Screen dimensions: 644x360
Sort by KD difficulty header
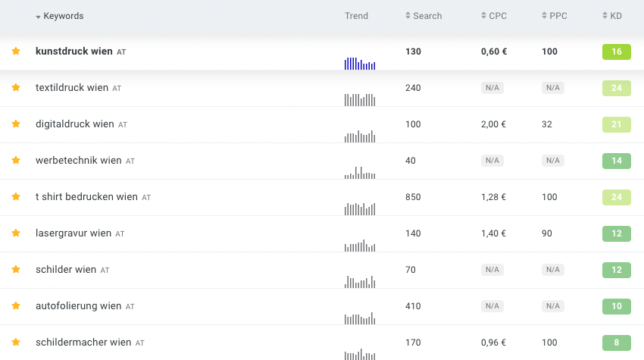pyautogui.click(x=615, y=16)
